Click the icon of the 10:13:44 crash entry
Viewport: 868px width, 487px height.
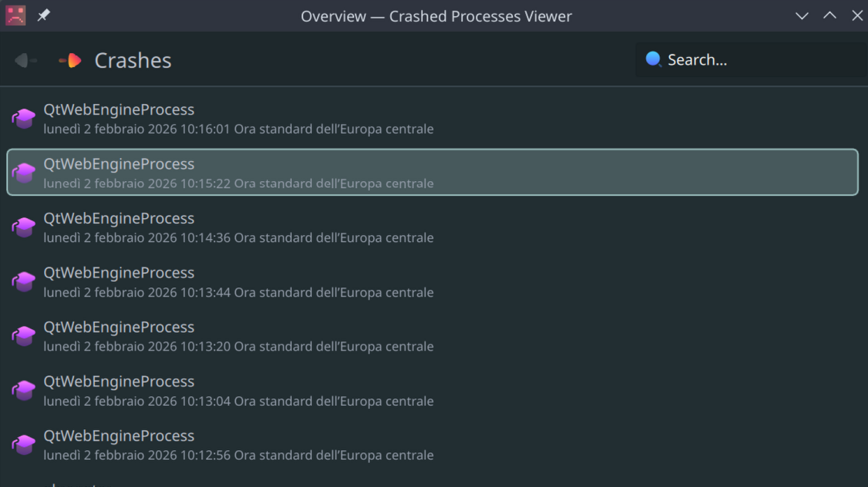click(x=24, y=281)
